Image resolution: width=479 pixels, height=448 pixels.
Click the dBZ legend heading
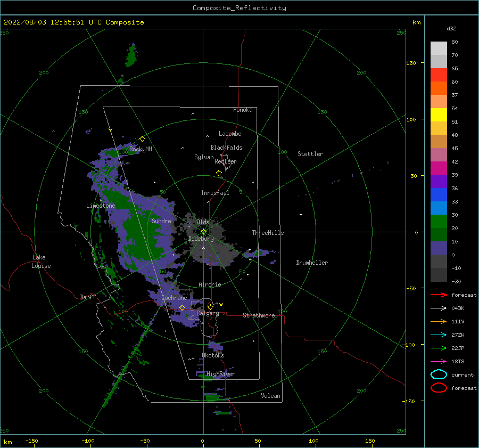tap(451, 29)
